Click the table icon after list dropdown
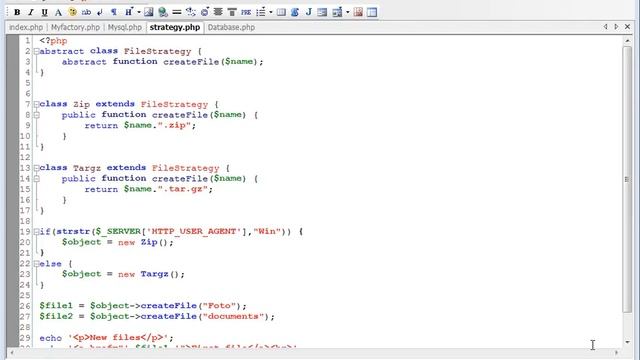The image size is (640, 360). click(x=281, y=12)
